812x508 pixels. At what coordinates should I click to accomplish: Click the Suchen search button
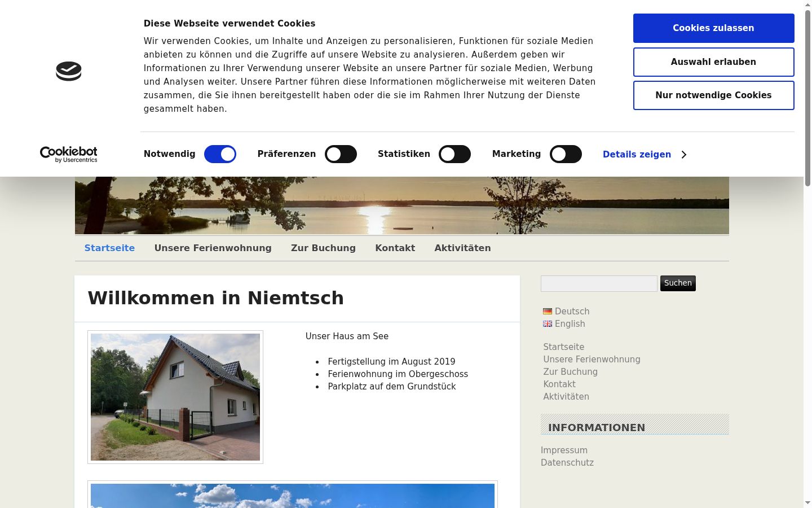point(678,283)
